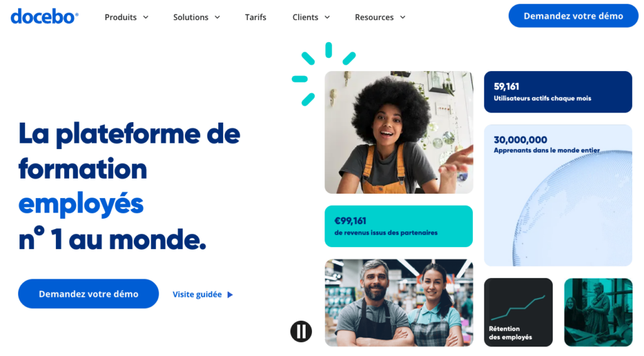The image size is (644, 356).
Task: Click the top-right Demandez votre démo button
Action: click(x=574, y=16)
